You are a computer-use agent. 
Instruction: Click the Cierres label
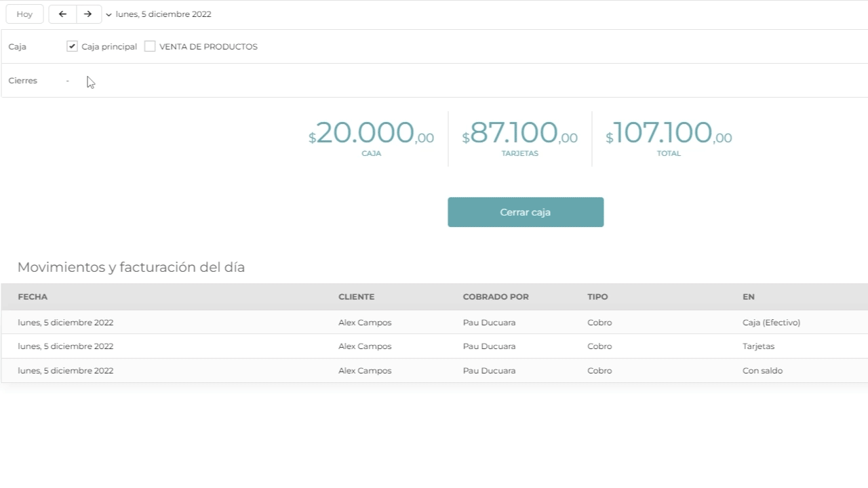(x=22, y=81)
